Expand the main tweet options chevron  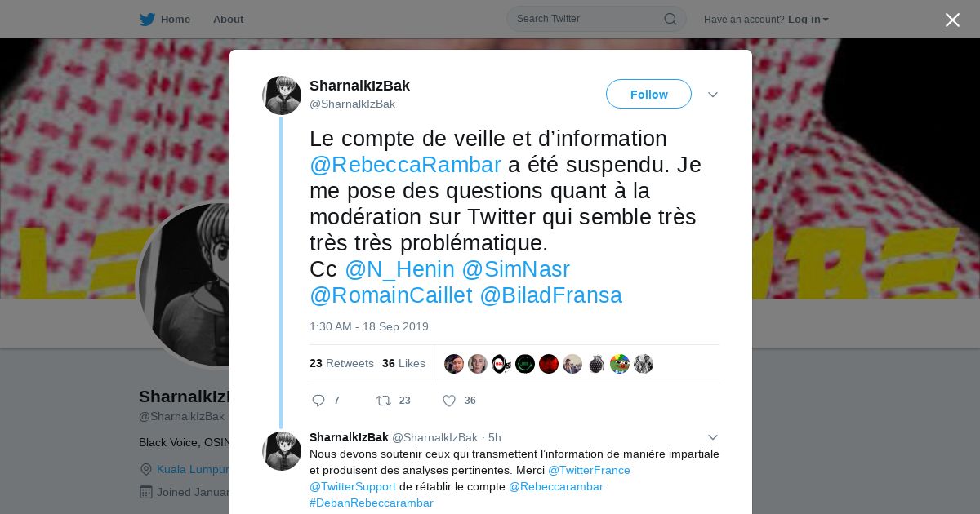[712, 95]
